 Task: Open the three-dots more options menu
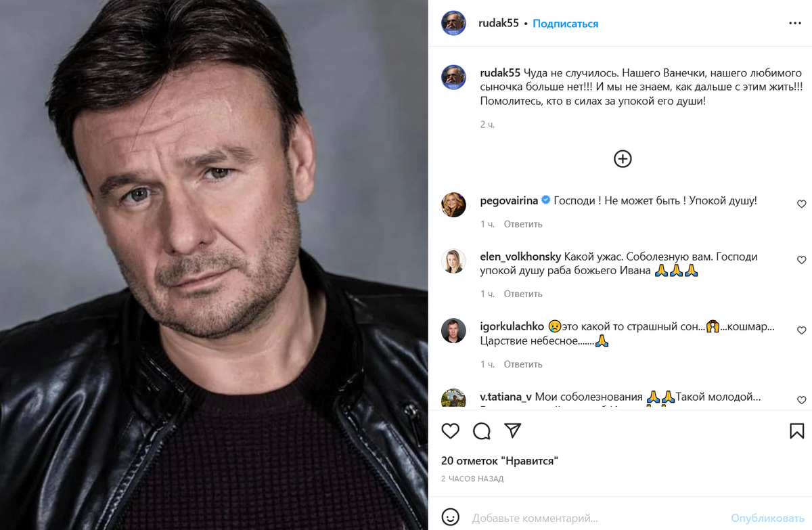pyautogui.click(x=795, y=23)
